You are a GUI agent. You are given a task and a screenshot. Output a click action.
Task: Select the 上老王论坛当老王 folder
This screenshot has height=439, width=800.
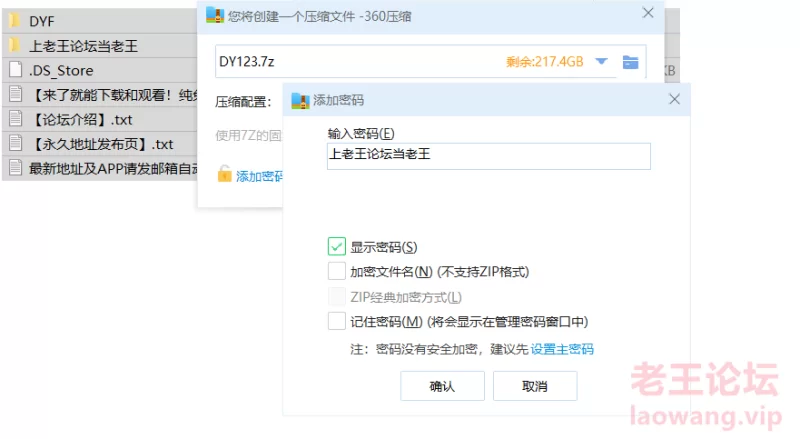(83, 45)
